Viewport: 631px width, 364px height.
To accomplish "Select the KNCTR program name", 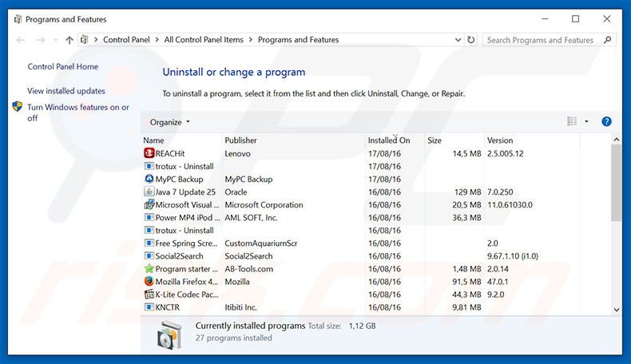I will [x=168, y=307].
